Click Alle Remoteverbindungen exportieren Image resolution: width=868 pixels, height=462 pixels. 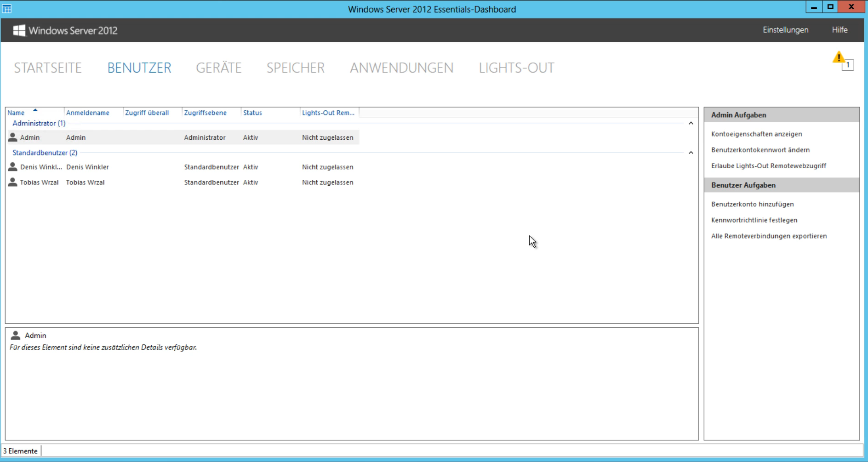(769, 236)
